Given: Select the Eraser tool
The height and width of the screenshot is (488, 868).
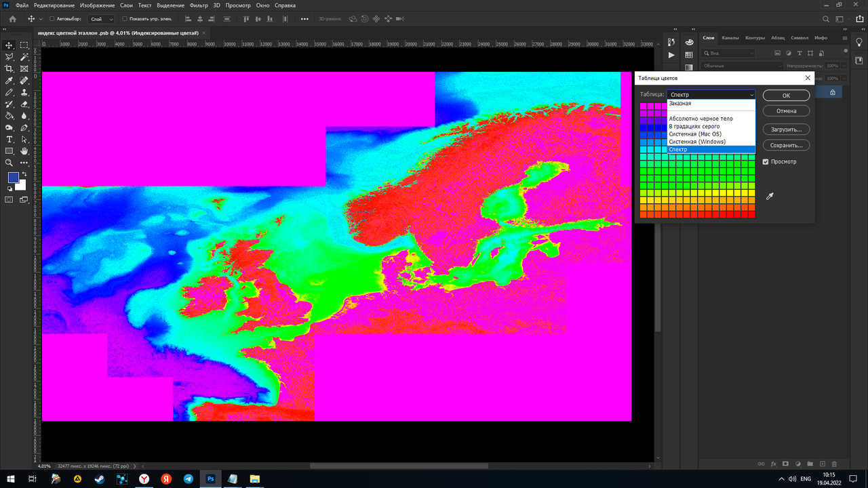Looking at the screenshot, I should tap(24, 104).
